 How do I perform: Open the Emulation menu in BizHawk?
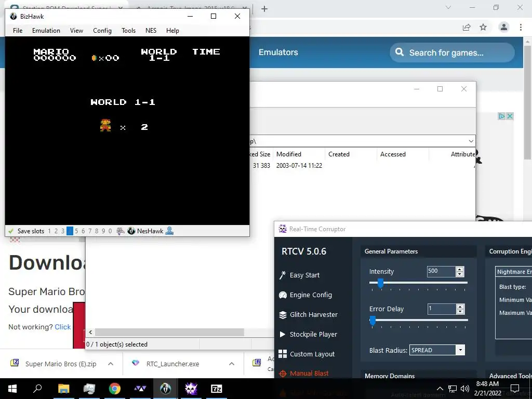46,31
